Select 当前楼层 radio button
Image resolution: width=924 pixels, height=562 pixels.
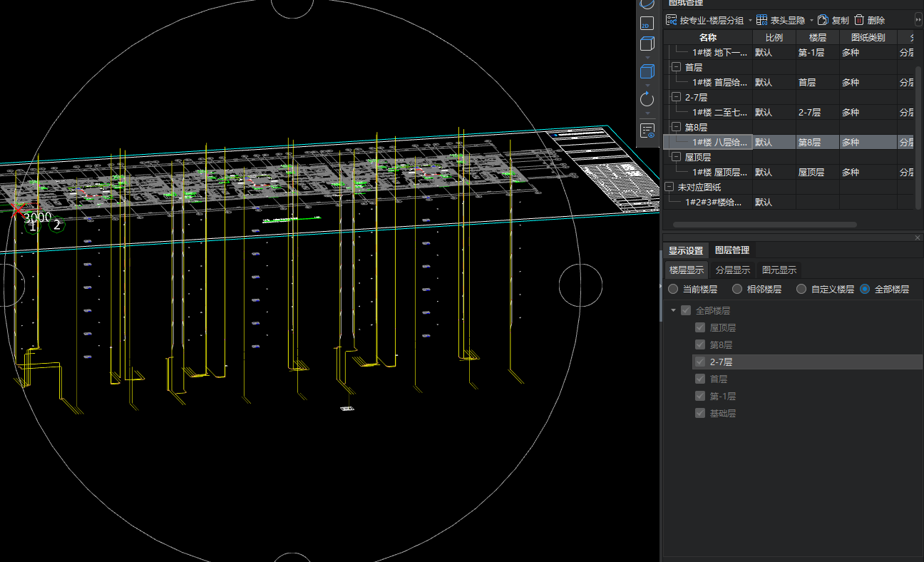pos(673,289)
